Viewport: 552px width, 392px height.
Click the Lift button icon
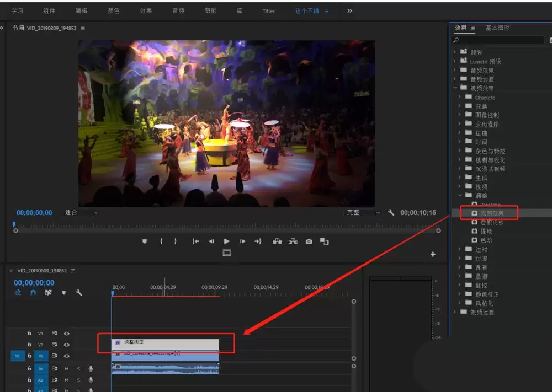coord(277,241)
